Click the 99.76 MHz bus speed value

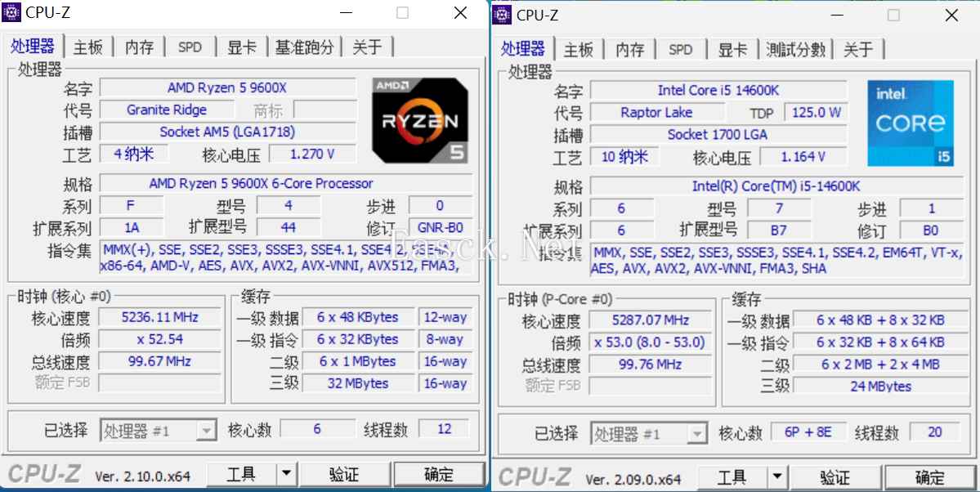coord(650,364)
